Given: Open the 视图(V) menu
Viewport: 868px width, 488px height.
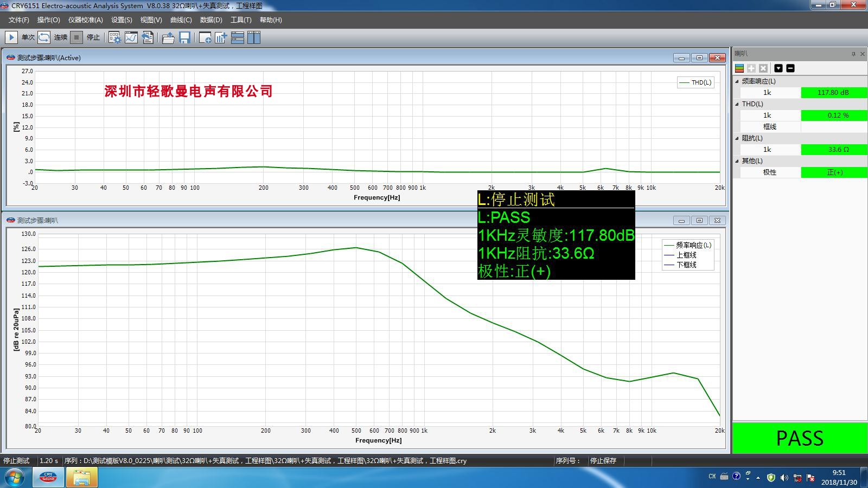Looking at the screenshot, I should tap(151, 20).
